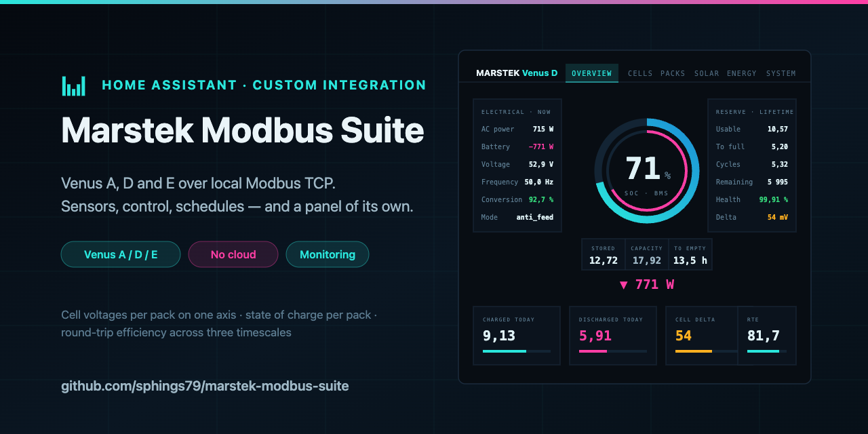Click the Voltage 52,9 V value
Viewport: 868px width, 434px height.
click(x=541, y=164)
